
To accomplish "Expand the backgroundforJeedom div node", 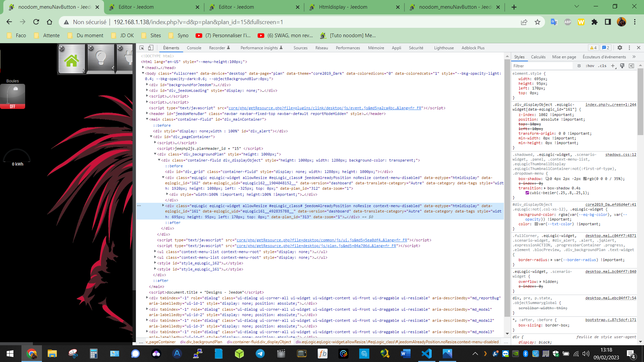I will pos(147,84).
